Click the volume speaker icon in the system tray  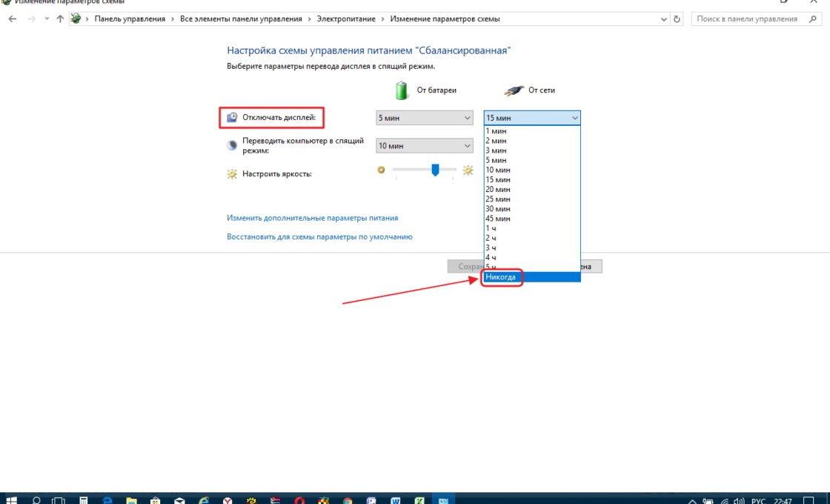click(739, 500)
